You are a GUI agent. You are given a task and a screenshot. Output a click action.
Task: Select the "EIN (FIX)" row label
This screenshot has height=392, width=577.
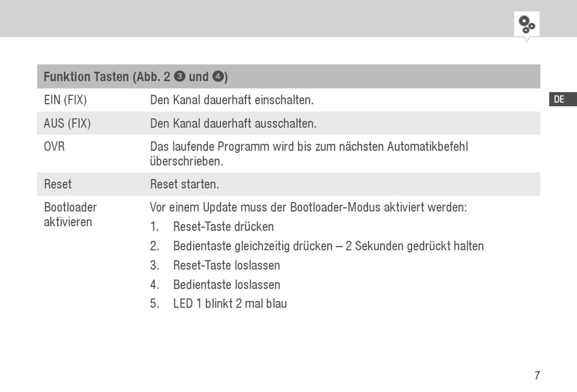pos(65,100)
